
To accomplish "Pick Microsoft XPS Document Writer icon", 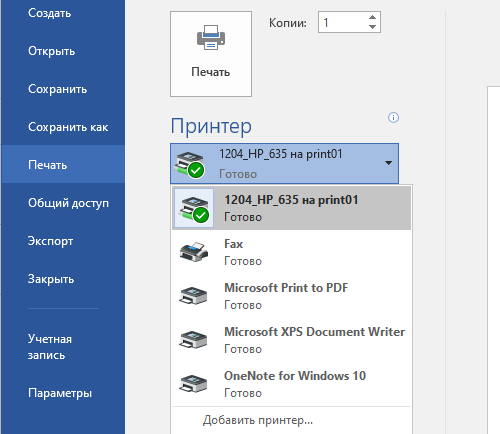I will click(x=193, y=340).
